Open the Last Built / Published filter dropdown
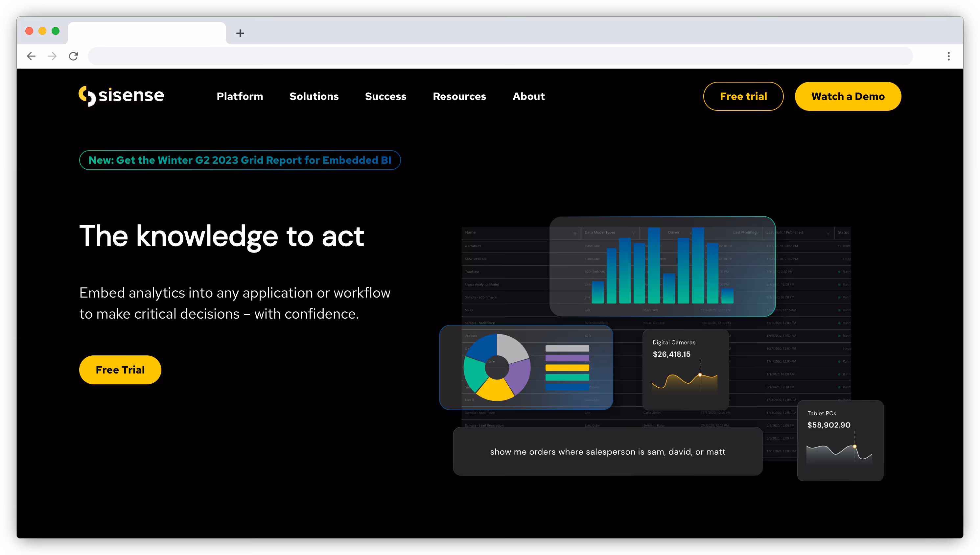 coord(828,233)
